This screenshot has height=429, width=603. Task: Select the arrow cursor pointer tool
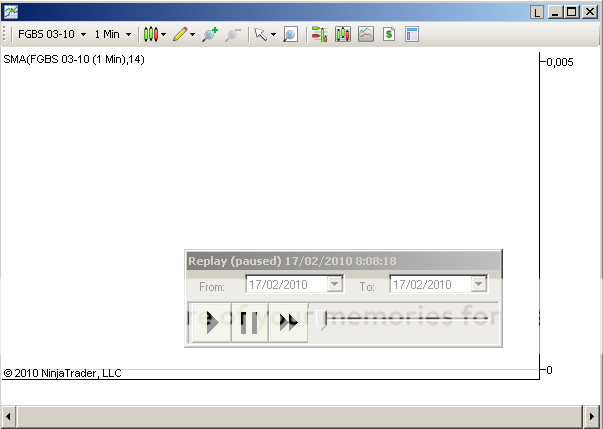pyautogui.click(x=261, y=34)
